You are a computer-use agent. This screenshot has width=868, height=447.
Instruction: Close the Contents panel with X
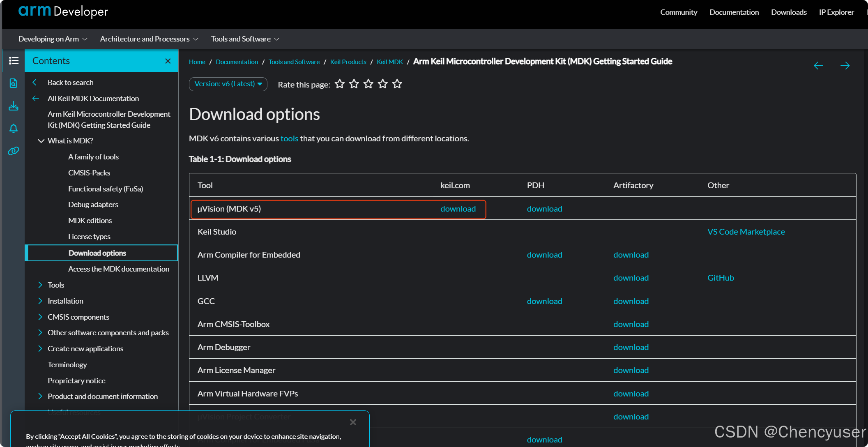tap(168, 61)
